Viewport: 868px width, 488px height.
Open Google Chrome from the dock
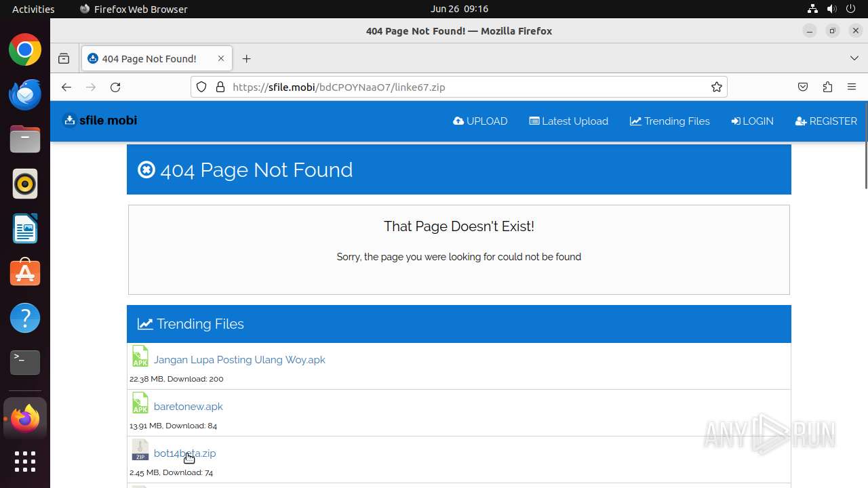(25, 50)
